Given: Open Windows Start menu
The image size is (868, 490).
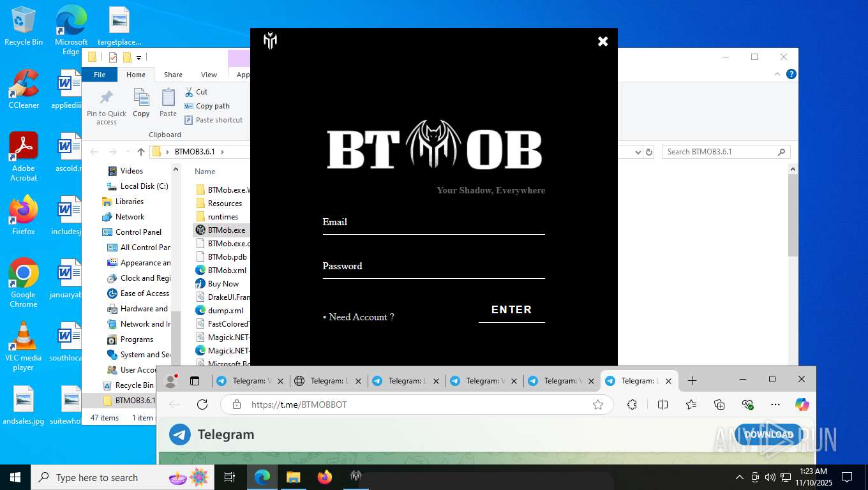Looking at the screenshot, I should (x=15, y=477).
